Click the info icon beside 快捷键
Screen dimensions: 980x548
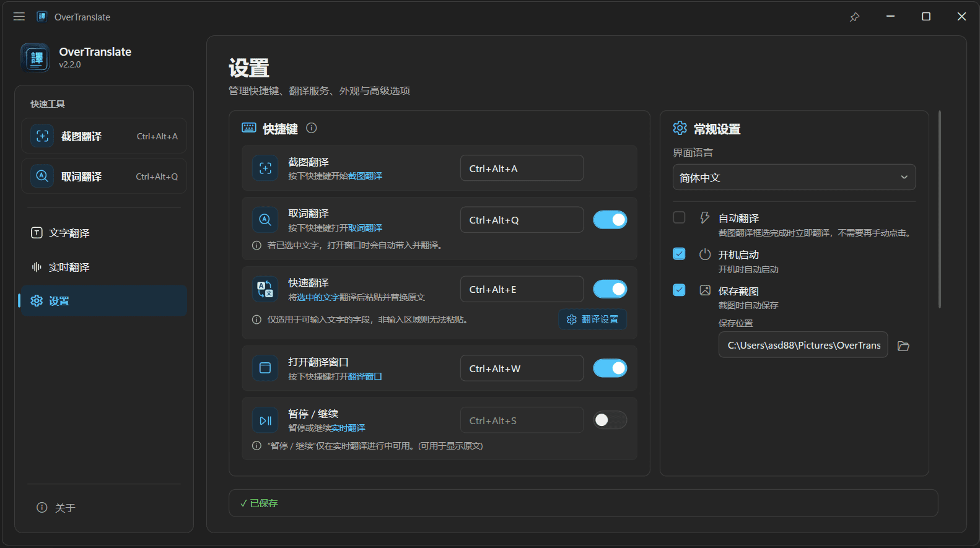click(312, 128)
